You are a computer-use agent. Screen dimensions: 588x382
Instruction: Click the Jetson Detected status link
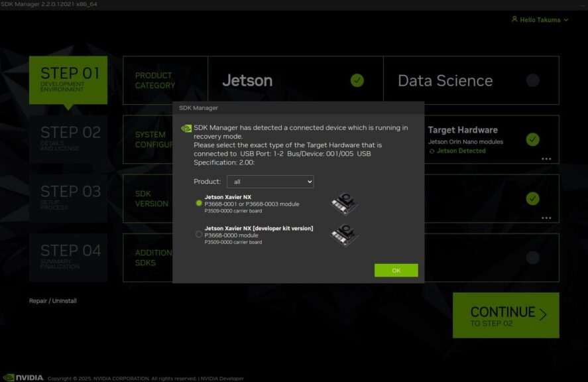pos(461,151)
